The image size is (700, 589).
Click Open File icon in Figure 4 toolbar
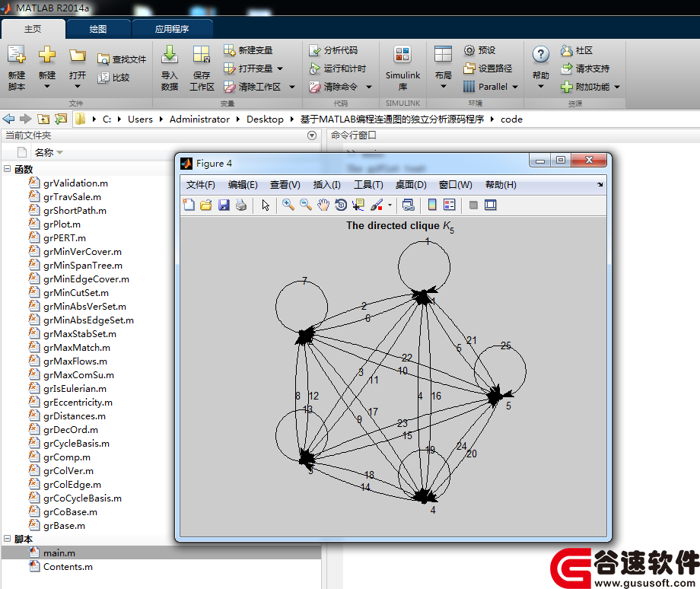coord(206,205)
